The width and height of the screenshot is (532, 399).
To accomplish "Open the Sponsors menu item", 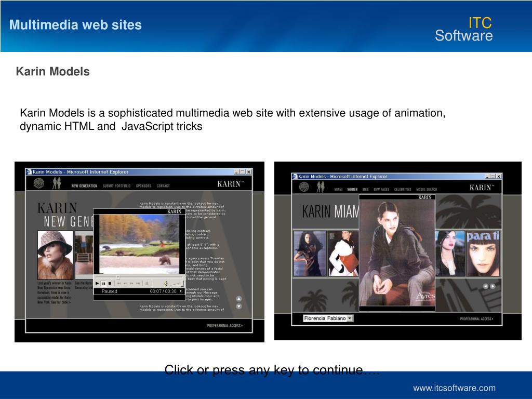I will [x=143, y=186].
